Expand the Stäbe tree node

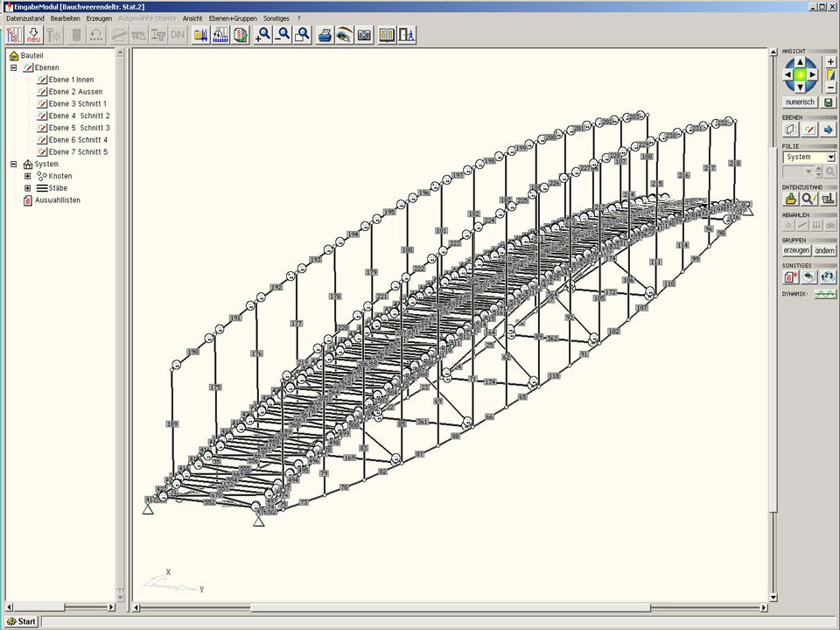[x=27, y=188]
